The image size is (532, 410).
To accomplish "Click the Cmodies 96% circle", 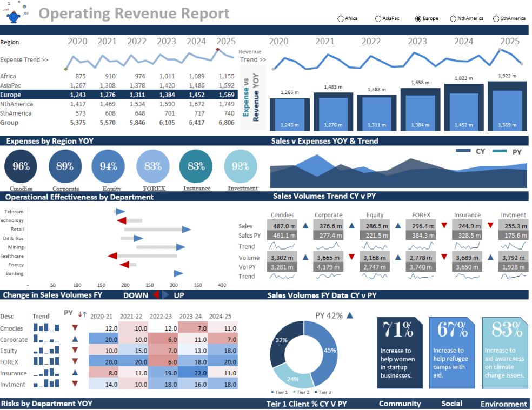I will [21, 166].
